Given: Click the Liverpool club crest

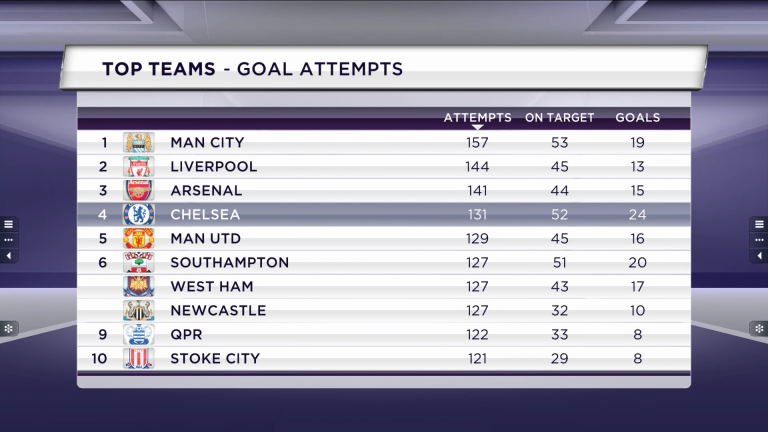Looking at the screenshot, I should tap(139, 167).
